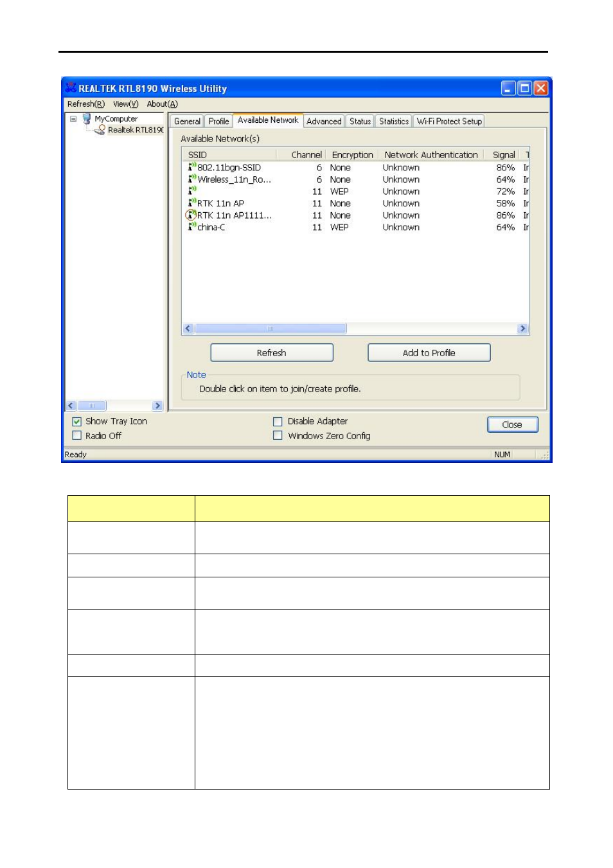
Task: Sort by the Encryption column header
Action: click(x=352, y=155)
